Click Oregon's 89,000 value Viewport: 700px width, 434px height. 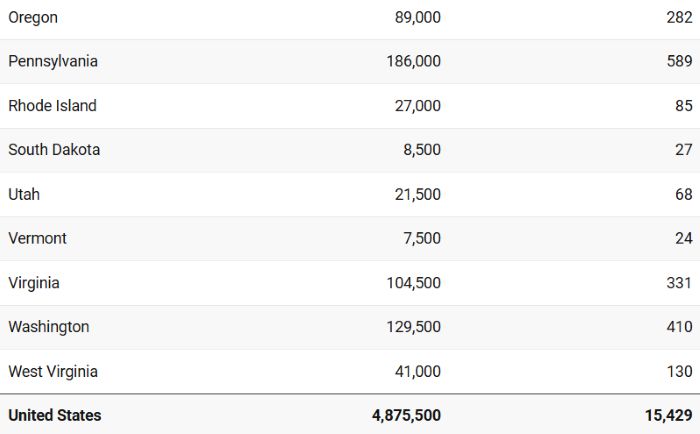(417, 17)
